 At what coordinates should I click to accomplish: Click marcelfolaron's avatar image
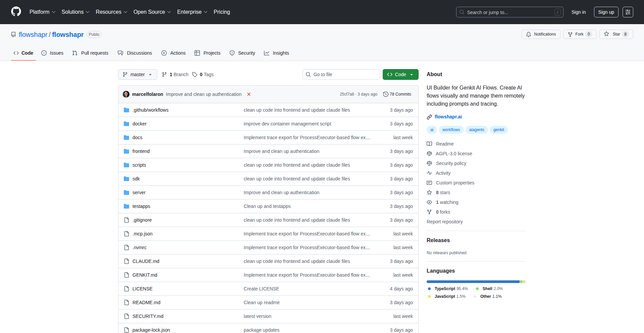click(126, 94)
